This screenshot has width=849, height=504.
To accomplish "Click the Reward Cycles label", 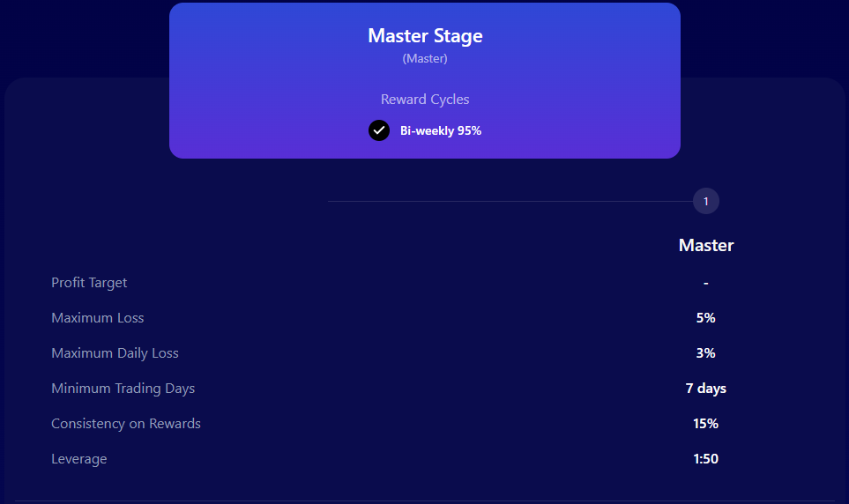I will [425, 100].
